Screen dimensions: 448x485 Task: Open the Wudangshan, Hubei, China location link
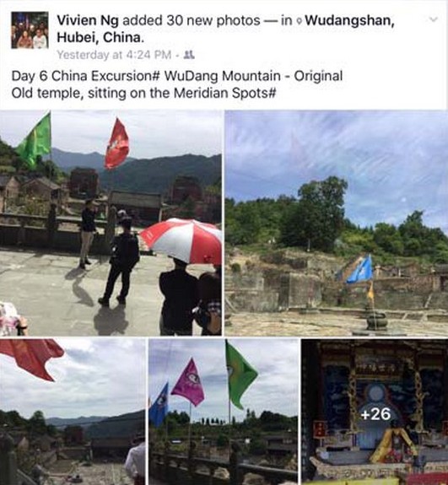(x=226, y=29)
